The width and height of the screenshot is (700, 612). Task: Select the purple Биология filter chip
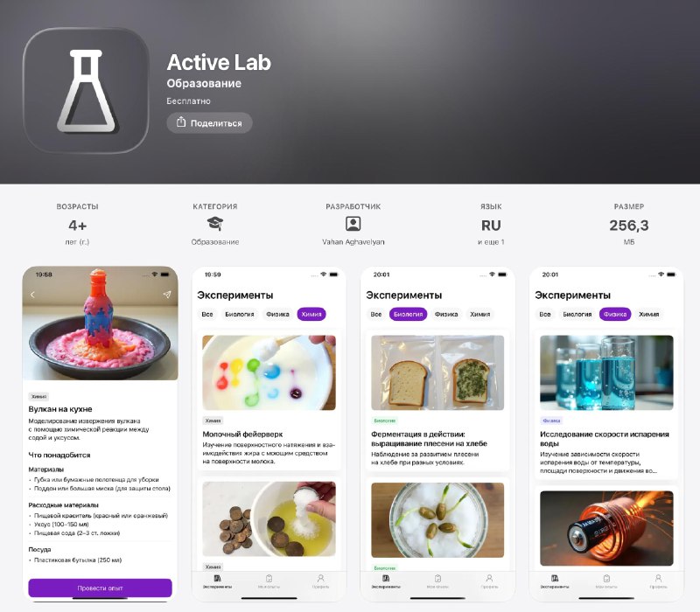(x=408, y=314)
